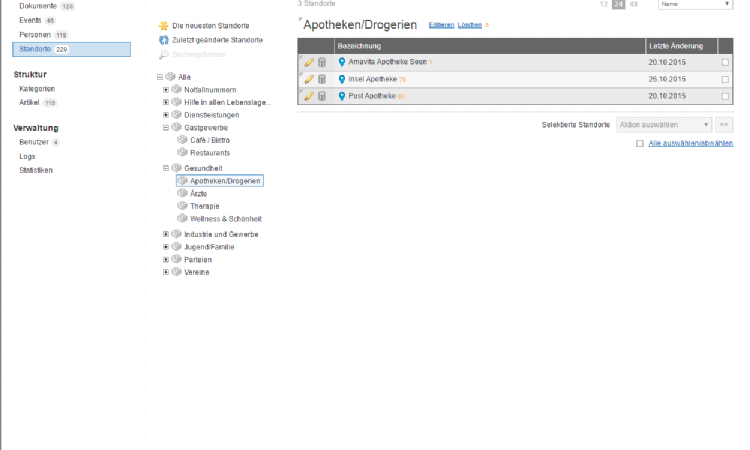Click the Löschen link beside the heading

point(469,24)
